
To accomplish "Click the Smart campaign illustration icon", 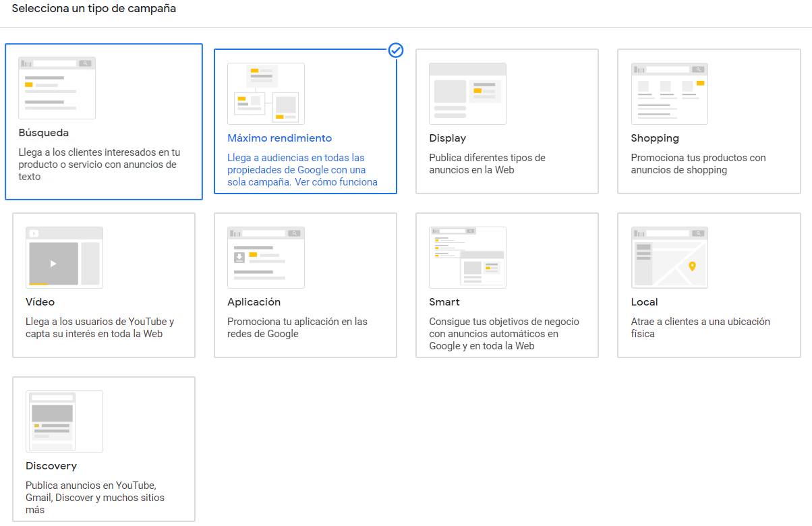I will click(467, 257).
